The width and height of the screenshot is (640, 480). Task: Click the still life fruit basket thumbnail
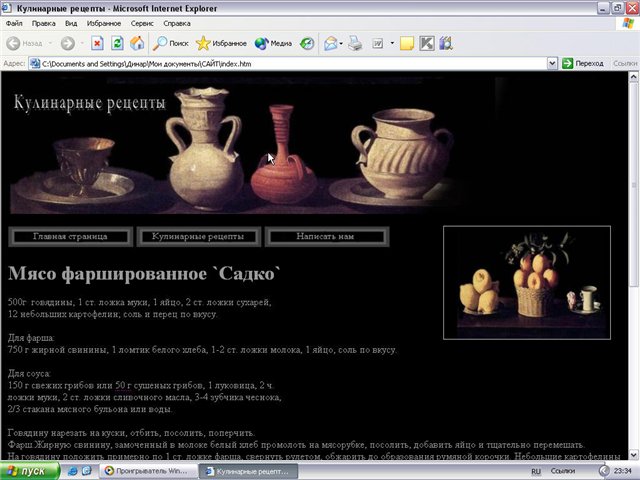click(526, 282)
